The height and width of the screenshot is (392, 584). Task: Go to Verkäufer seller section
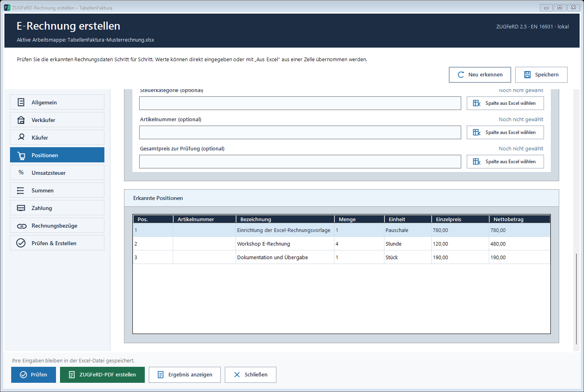coord(57,120)
